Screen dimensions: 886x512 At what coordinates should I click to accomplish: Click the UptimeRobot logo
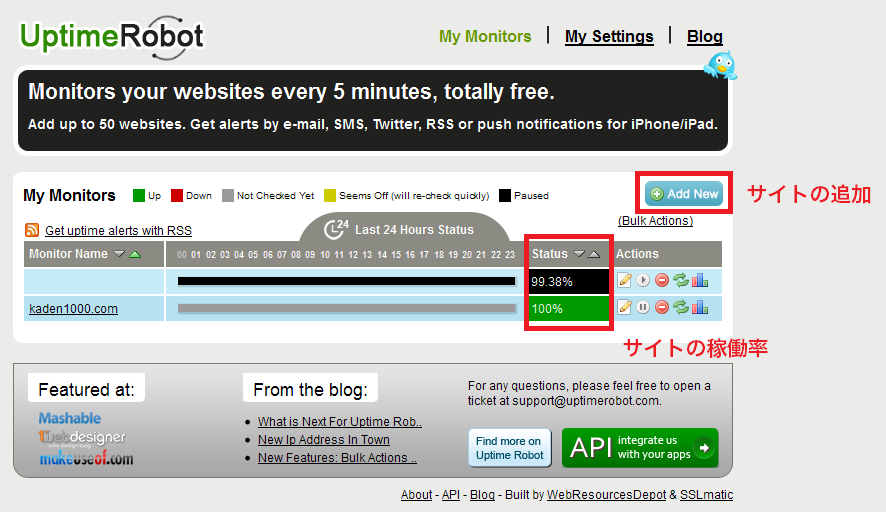(x=112, y=37)
